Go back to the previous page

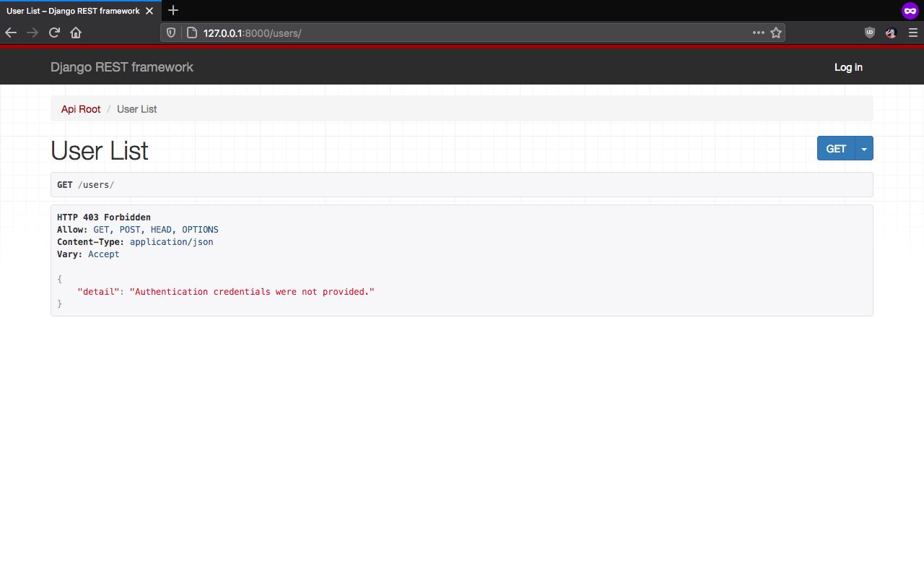(11, 33)
